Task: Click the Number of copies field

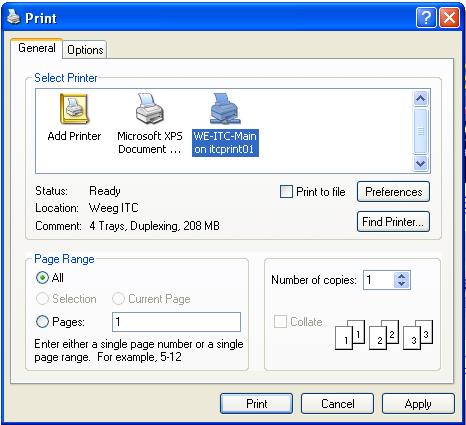Action: pyautogui.click(x=379, y=280)
